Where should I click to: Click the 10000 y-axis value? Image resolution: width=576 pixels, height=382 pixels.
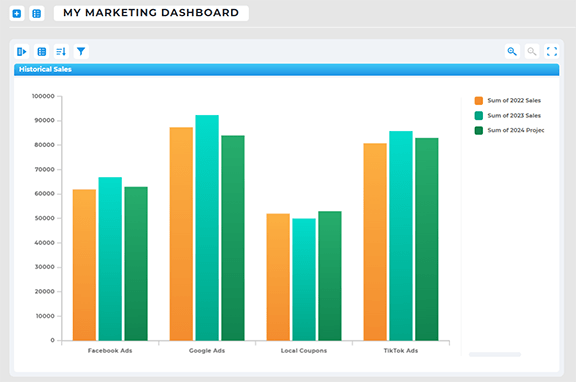pos(45,316)
